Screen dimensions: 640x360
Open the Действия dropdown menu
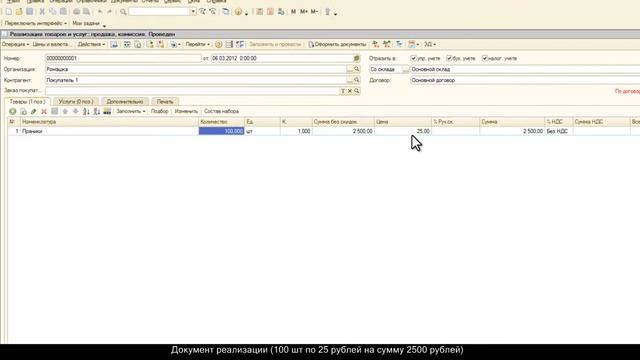point(91,44)
